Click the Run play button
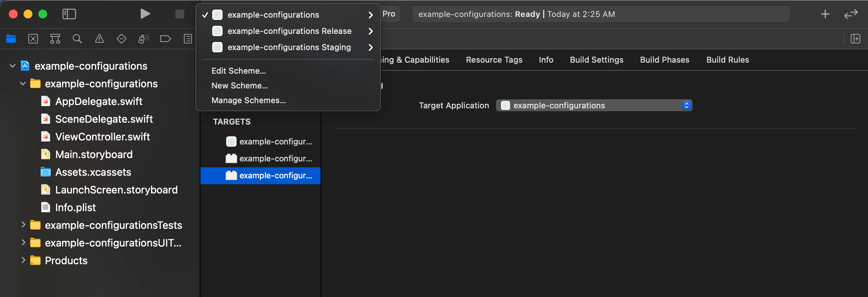 [145, 14]
